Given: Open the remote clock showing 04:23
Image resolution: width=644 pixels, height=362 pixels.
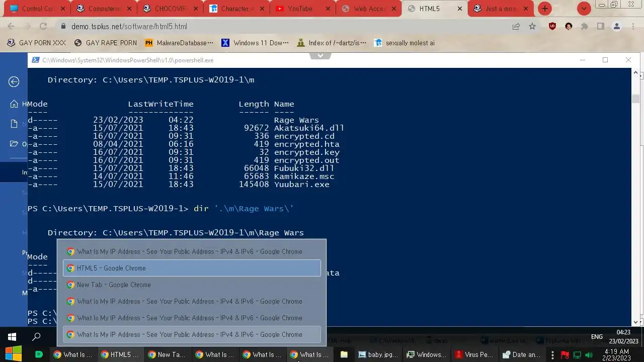Looking at the screenshot, I should tap(623, 337).
